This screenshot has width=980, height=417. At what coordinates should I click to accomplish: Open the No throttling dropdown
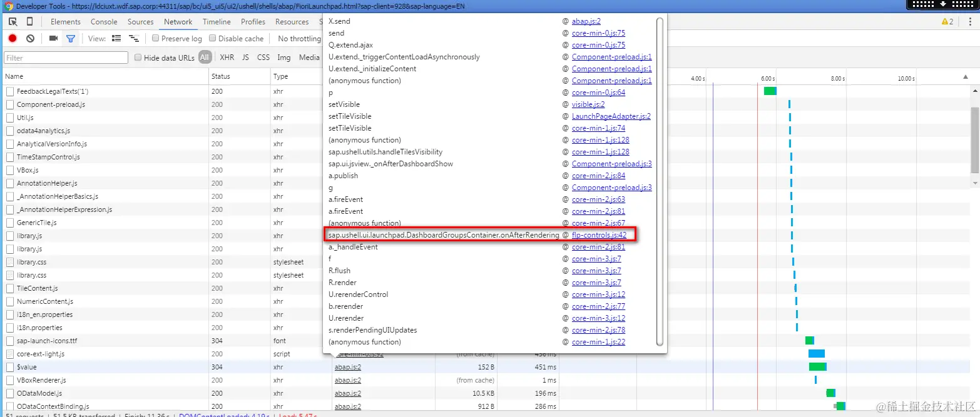300,39
